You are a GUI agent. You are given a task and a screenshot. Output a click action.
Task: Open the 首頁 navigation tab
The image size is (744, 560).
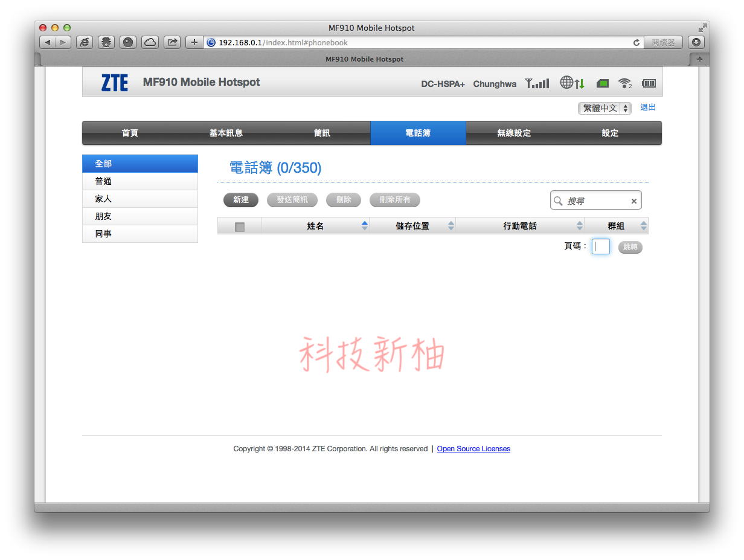[x=130, y=133]
